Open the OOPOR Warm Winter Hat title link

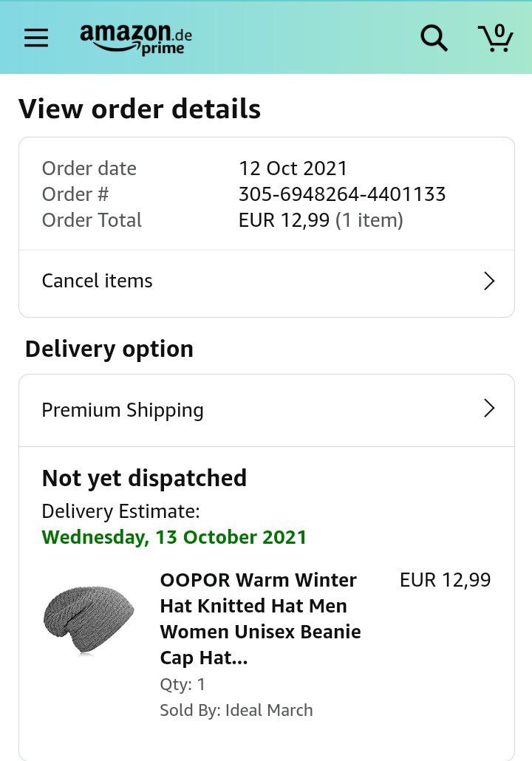pos(260,618)
